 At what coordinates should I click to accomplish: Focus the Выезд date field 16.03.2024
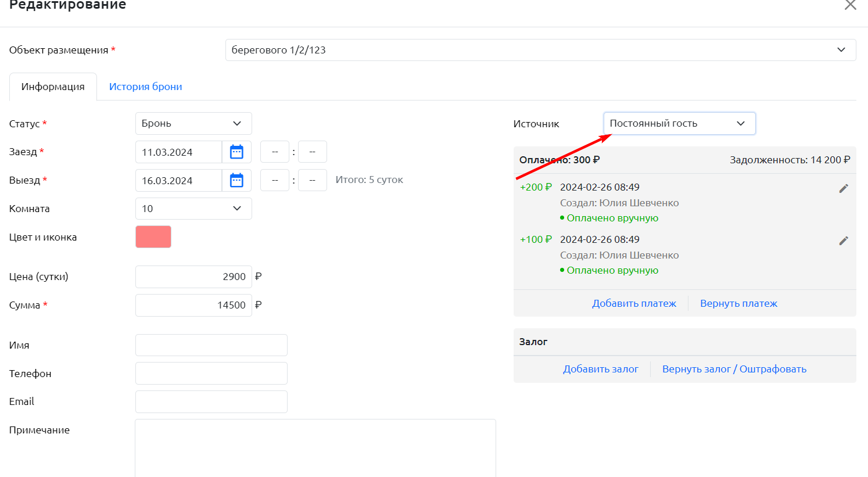[178, 181]
